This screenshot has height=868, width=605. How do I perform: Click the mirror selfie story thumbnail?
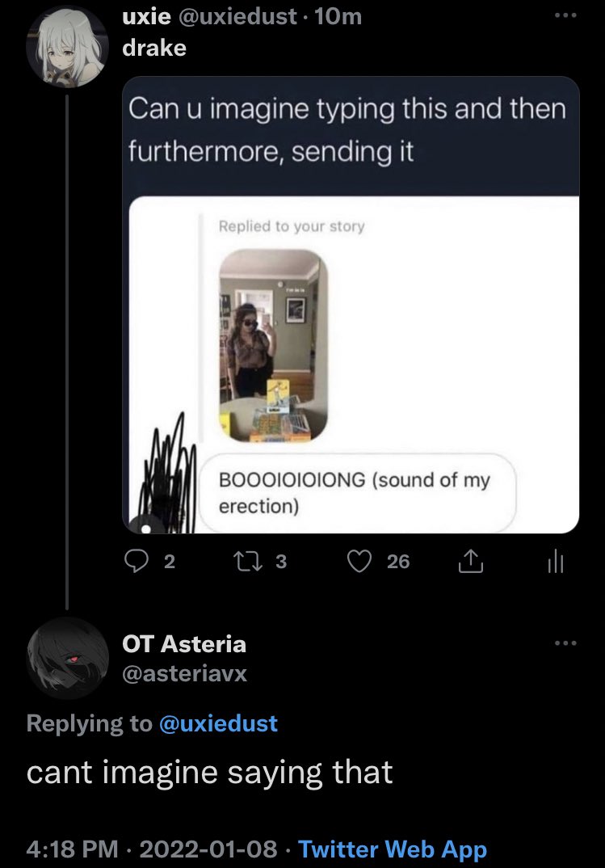pos(274,345)
